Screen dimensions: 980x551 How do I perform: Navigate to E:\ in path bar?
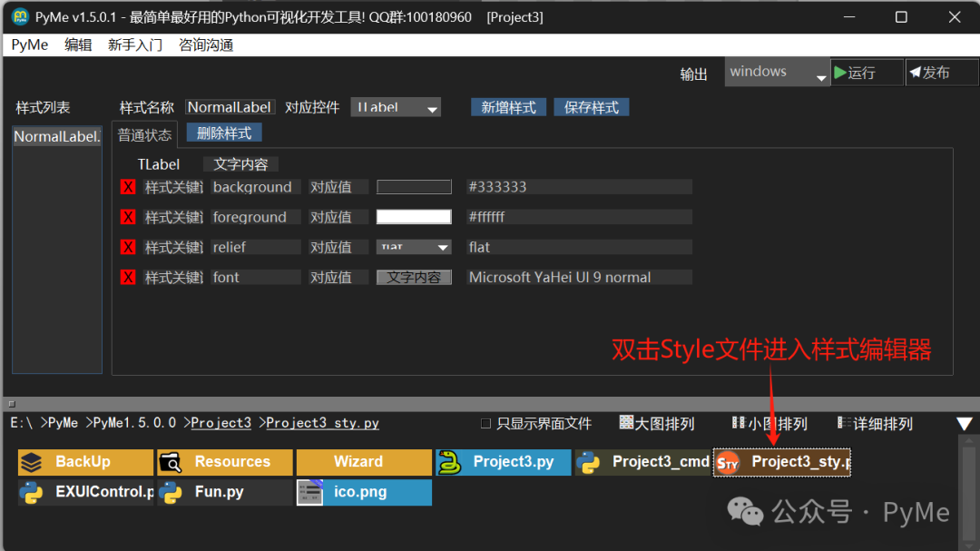[21, 423]
